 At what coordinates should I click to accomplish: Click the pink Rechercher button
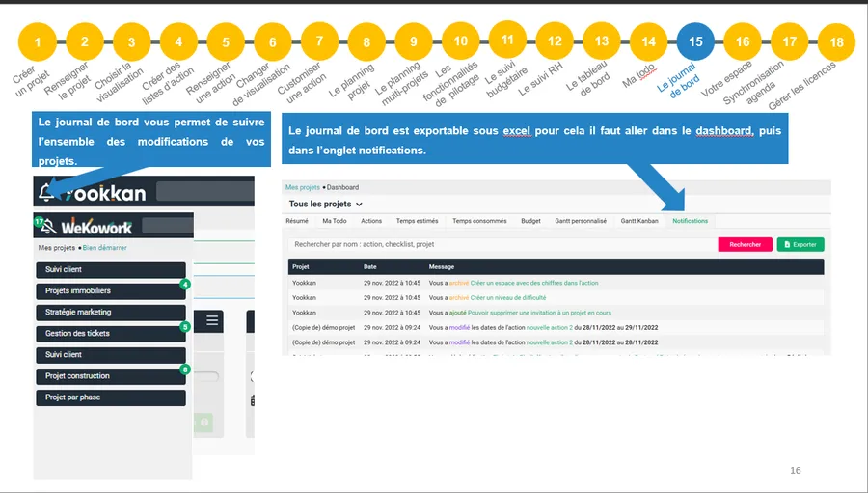[746, 244]
